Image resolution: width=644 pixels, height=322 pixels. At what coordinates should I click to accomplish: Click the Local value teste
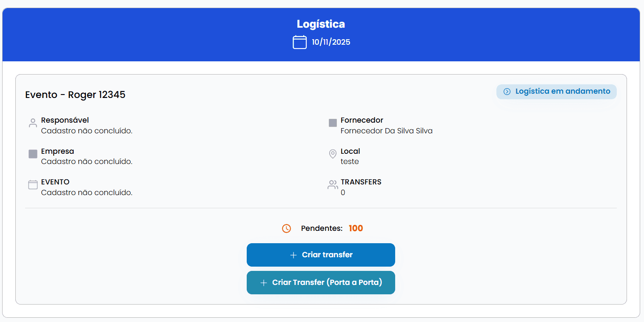click(350, 162)
